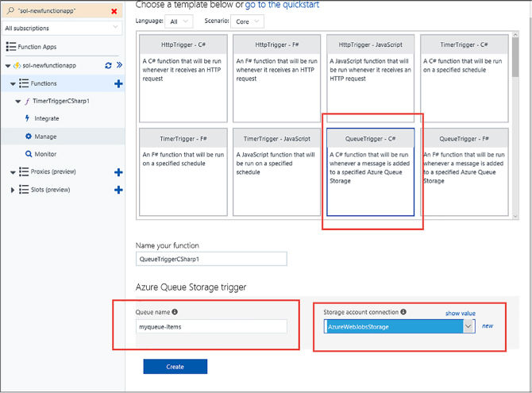Choose the HttpTrigger - C# template
This screenshot has height=393, width=532.
[183, 79]
